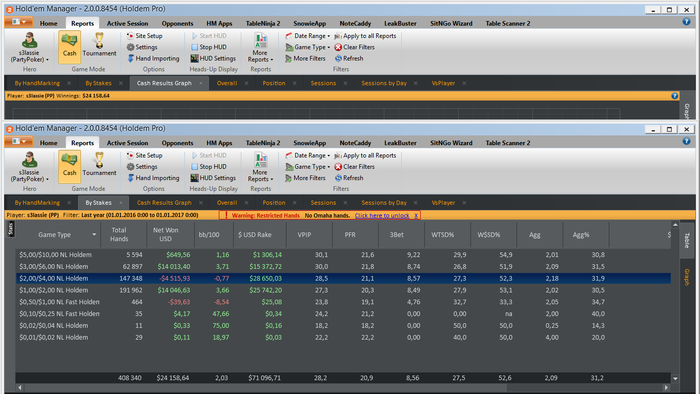Image resolution: width=700 pixels, height=394 pixels.
Task: Open More Reports in lower window
Action: 260,166
